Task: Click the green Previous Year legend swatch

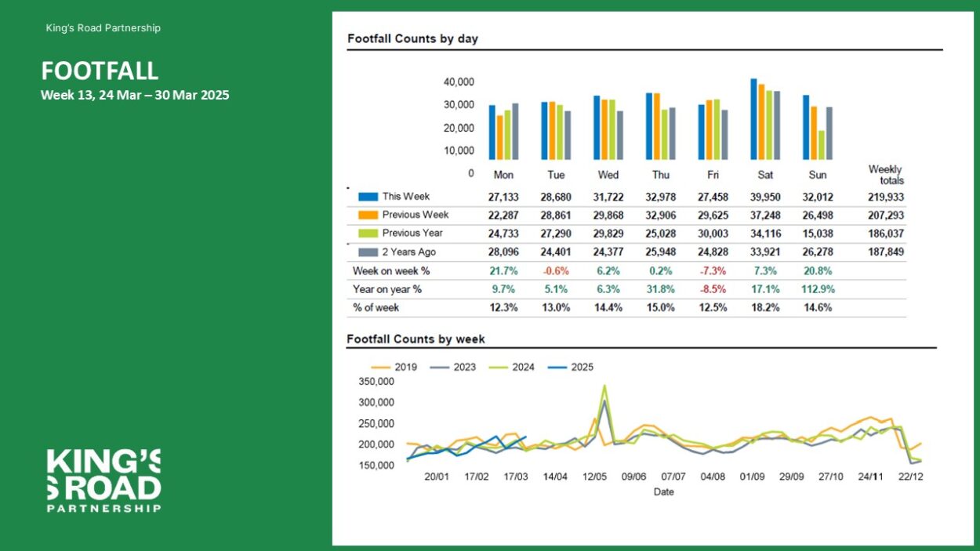Action: [368, 233]
